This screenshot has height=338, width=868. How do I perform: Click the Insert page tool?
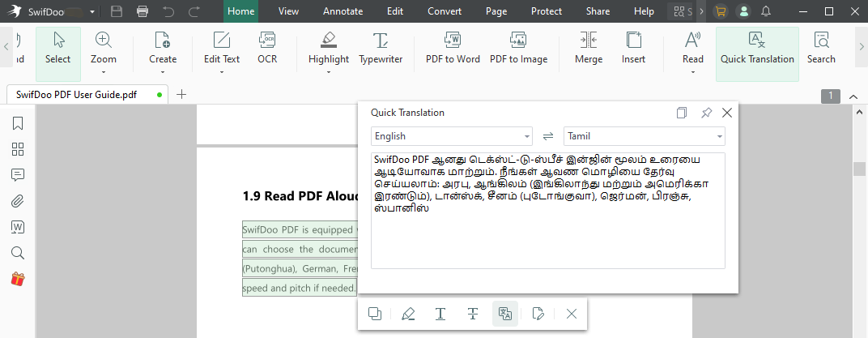pos(633,48)
